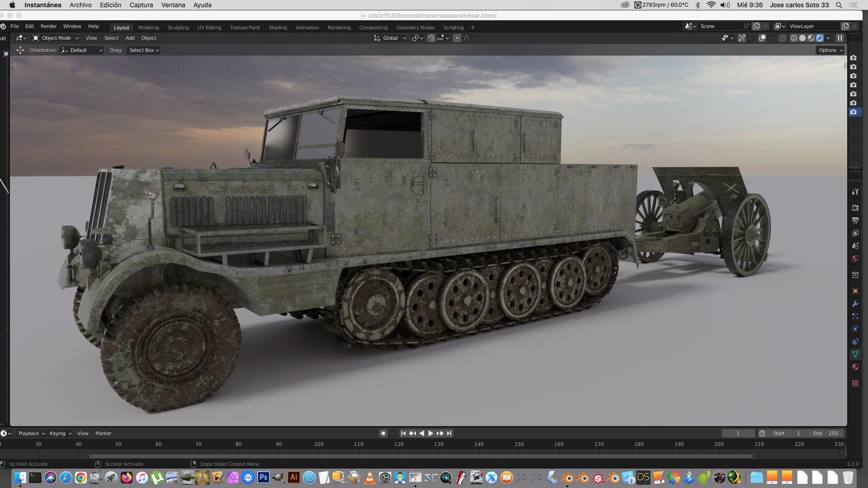Open the Render menu

pos(48,26)
